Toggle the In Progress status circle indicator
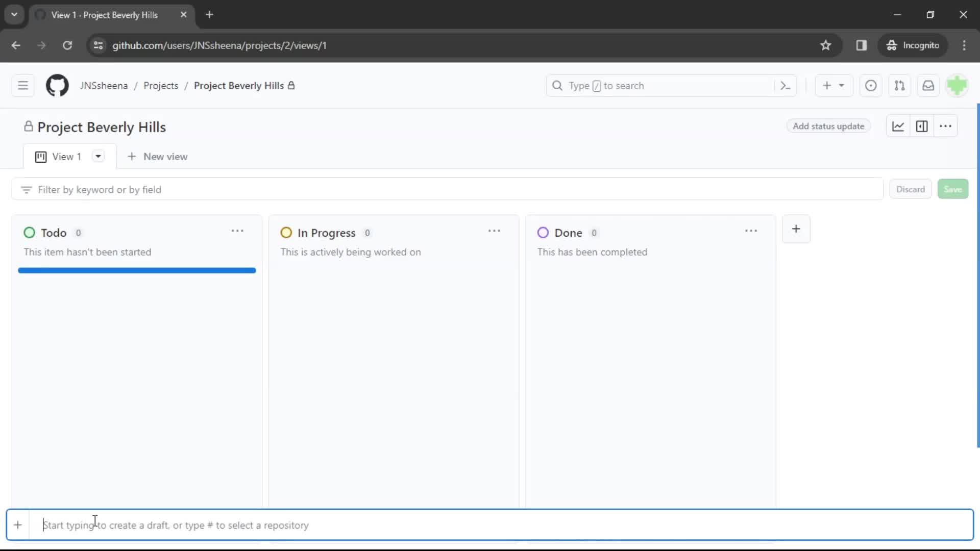 click(286, 233)
